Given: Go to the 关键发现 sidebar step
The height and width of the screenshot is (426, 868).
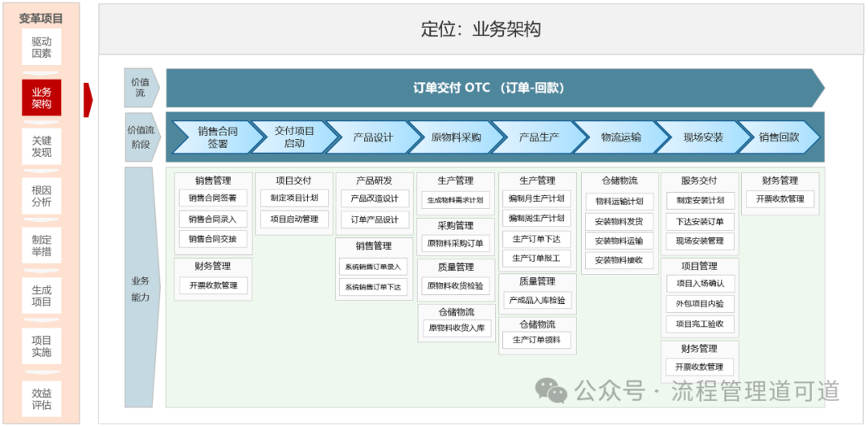Looking at the screenshot, I should click(x=42, y=146).
